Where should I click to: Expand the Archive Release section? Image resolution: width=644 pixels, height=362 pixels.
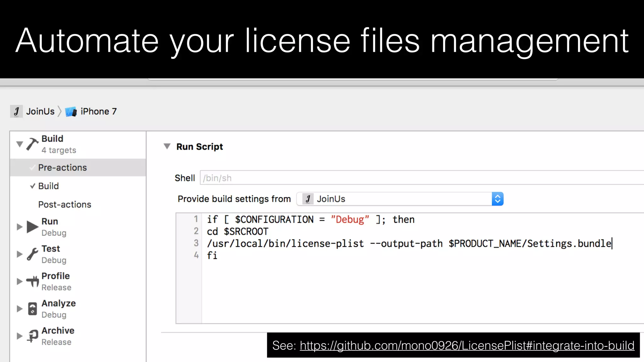tap(19, 336)
